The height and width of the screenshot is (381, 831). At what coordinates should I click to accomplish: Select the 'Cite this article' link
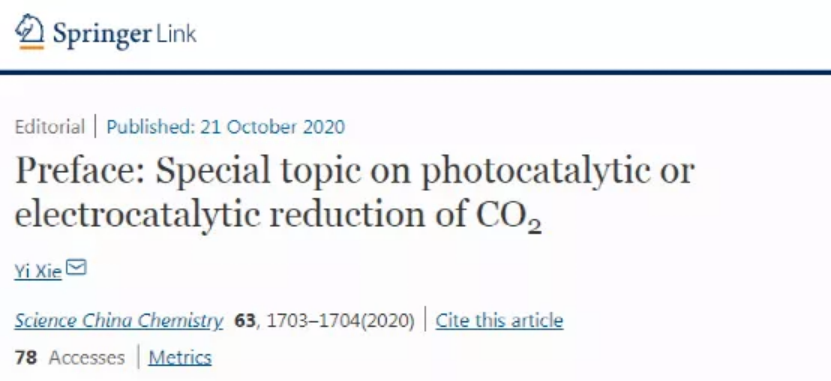(x=499, y=321)
